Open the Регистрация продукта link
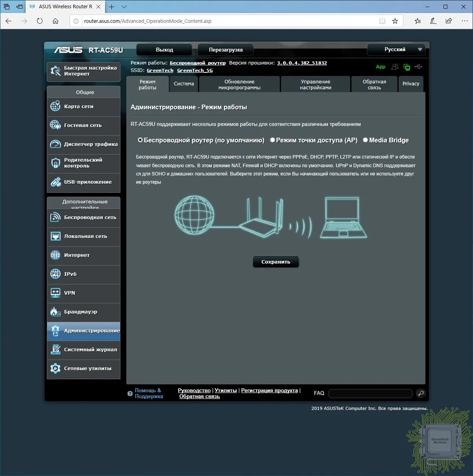This screenshot has width=473, height=476. (x=270, y=390)
